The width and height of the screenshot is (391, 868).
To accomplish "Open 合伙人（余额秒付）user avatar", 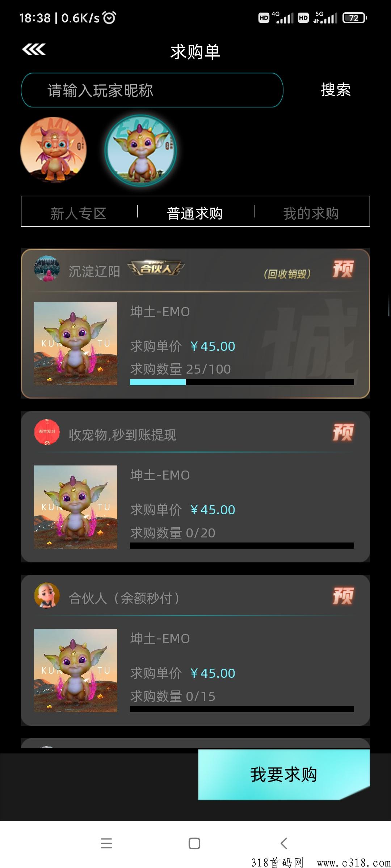I will point(47,595).
